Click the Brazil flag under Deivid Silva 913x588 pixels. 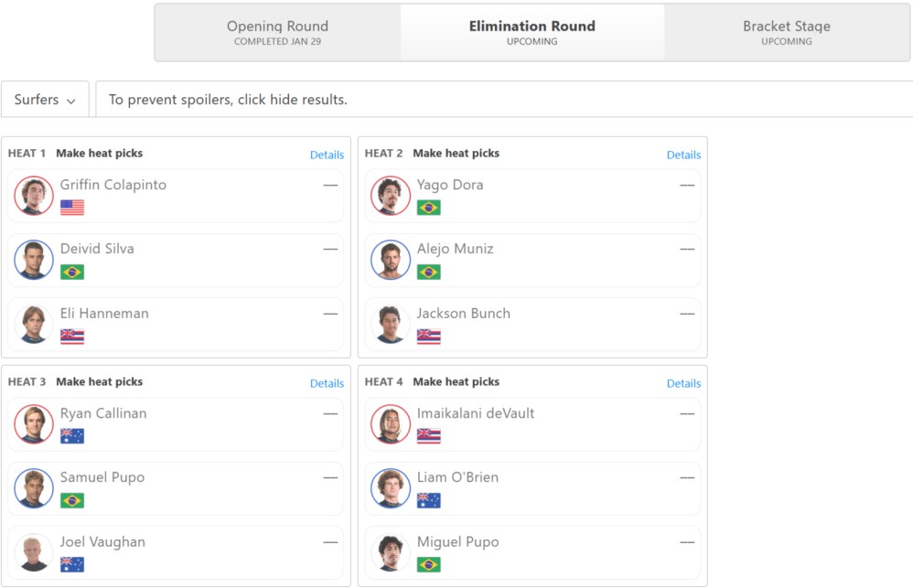[x=72, y=272]
